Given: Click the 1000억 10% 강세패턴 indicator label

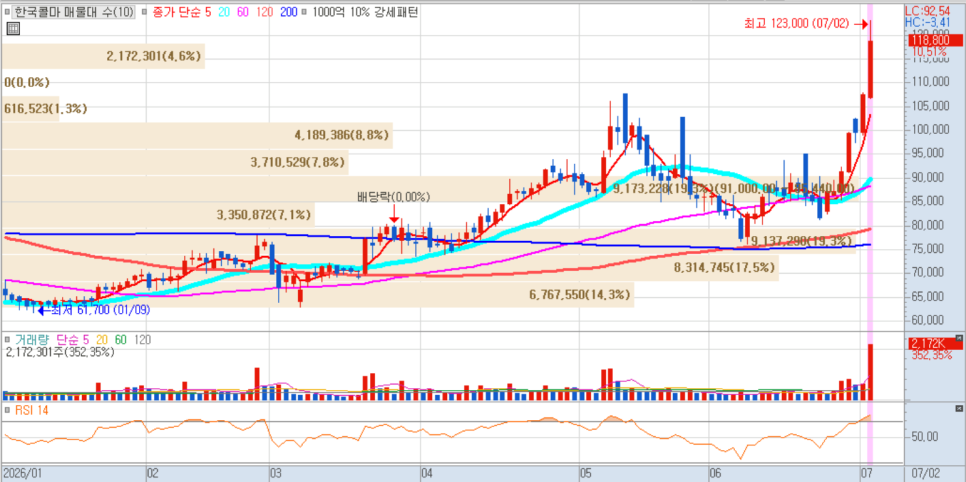Looking at the screenshot, I should coord(365,11).
